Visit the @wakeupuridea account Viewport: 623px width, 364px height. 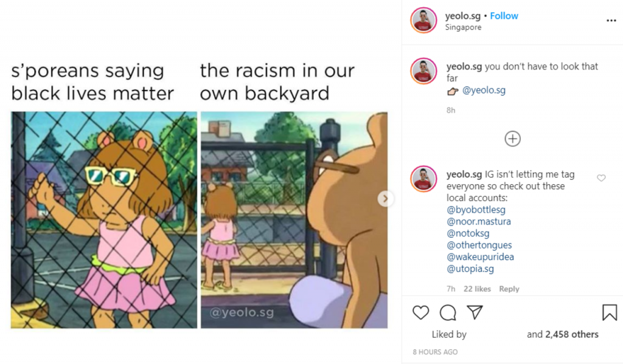pyautogui.click(x=481, y=257)
